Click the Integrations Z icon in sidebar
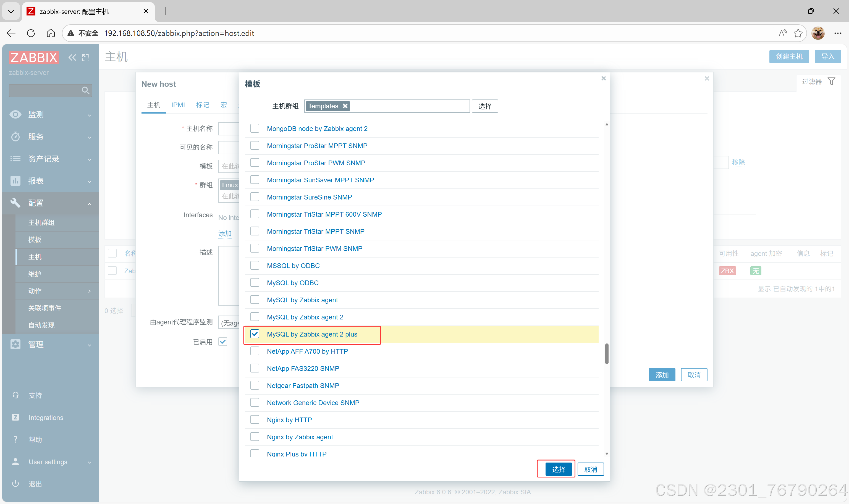Screen dimensions: 849x504 click(16, 418)
